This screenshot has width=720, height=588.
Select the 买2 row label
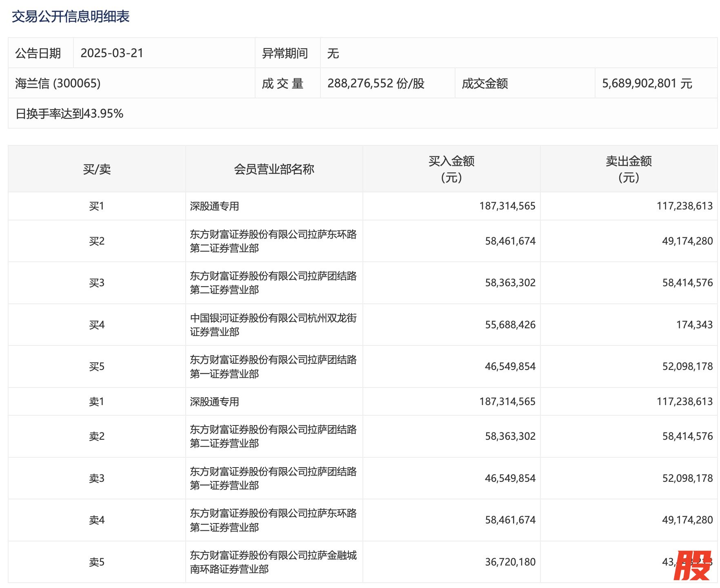[97, 241]
